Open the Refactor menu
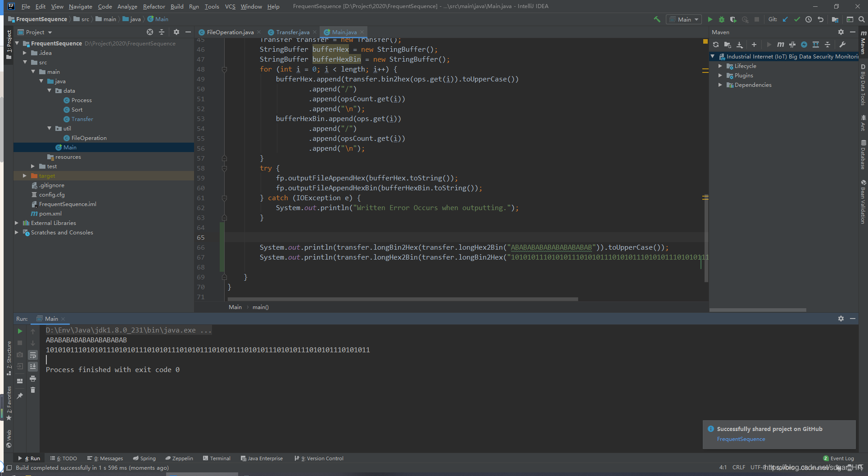 coord(154,6)
